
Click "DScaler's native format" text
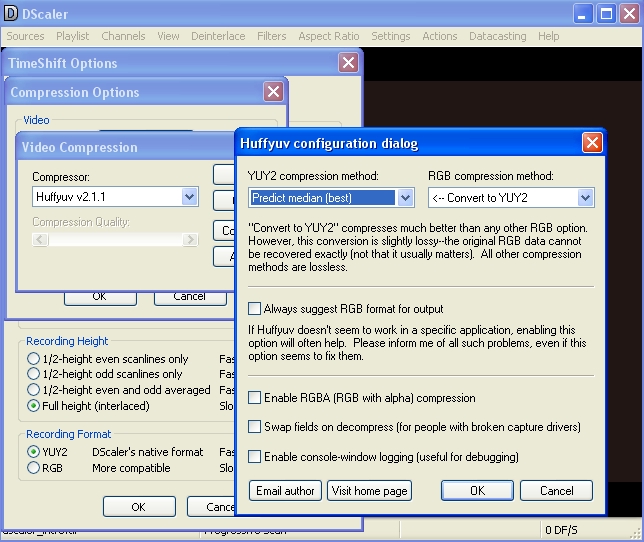147,452
